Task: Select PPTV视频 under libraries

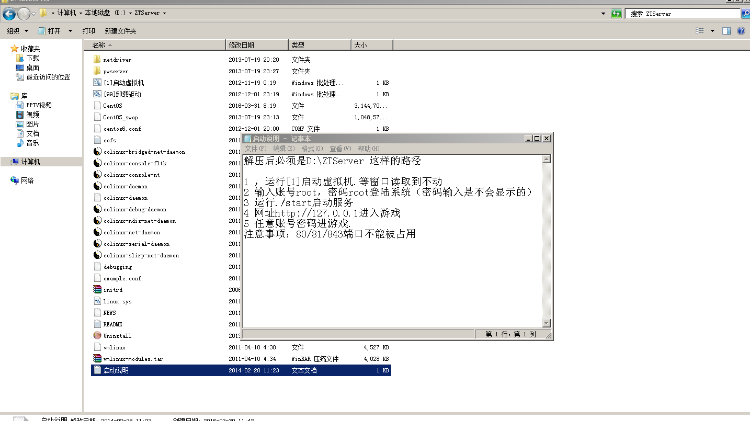Action: point(39,105)
